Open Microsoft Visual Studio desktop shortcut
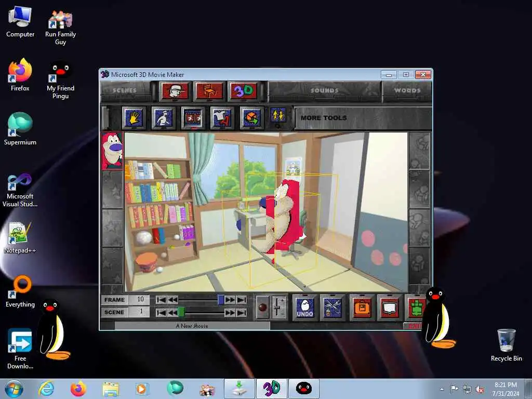This screenshot has height=399, width=532. 20,190
